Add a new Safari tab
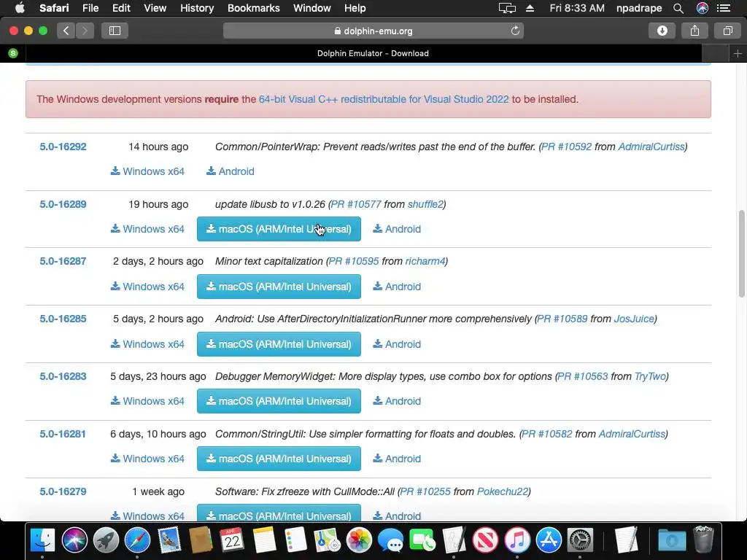747x560 pixels. 738,53
